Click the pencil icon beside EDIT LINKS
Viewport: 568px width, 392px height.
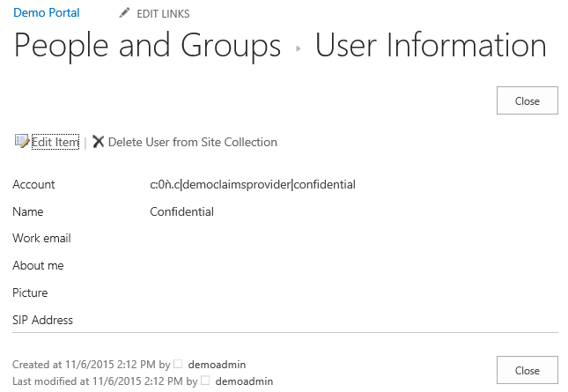tap(124, 13)
